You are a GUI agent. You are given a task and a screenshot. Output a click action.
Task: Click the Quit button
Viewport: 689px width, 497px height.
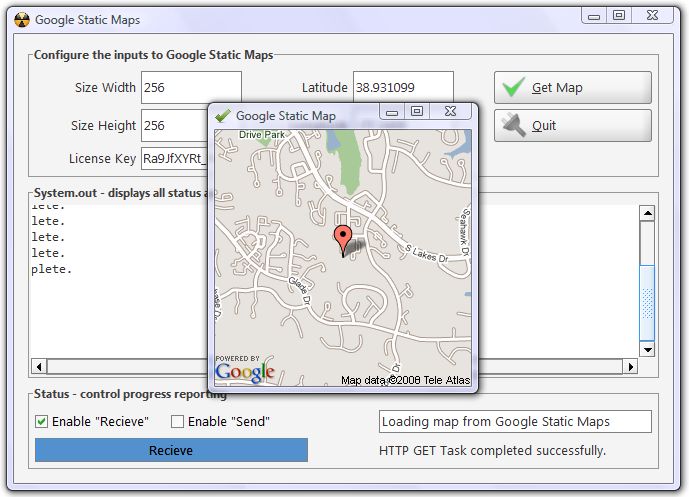point(573,126)
